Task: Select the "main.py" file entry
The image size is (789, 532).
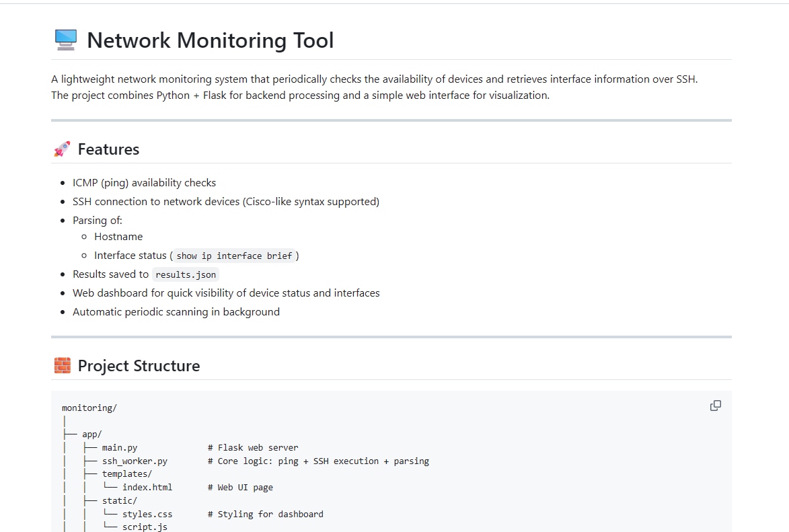Action: click(120, 447)
